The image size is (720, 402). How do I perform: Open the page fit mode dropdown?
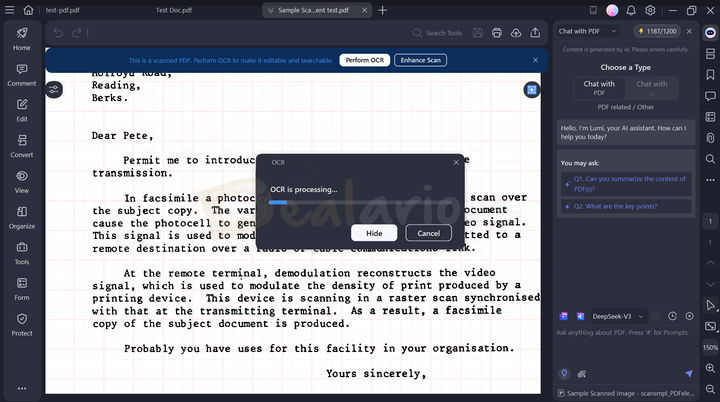click(x=710, y=326)
